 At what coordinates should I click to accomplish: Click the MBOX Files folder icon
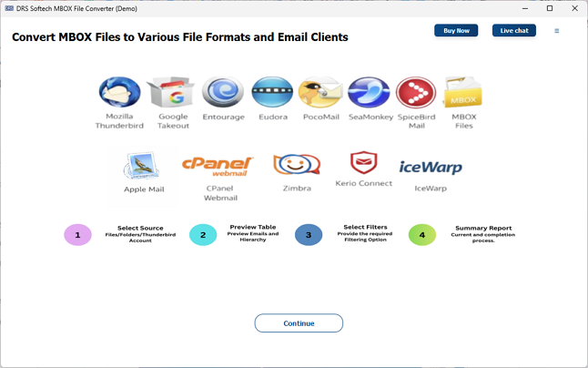[x=463, y=92]
